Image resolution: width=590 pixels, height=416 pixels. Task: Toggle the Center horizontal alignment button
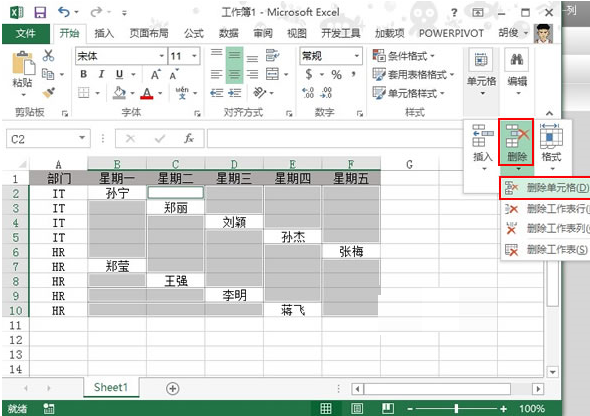(x=234, y=74)
